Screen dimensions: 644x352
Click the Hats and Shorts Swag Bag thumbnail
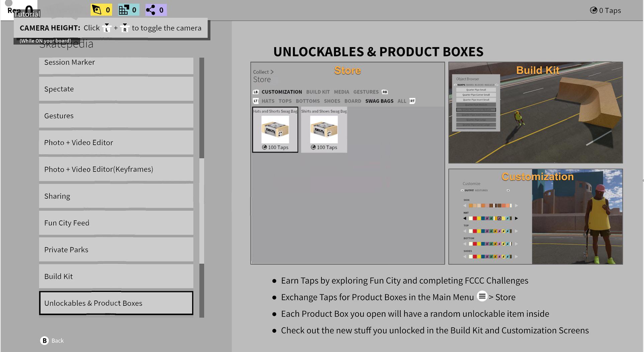tap(275, 130)
